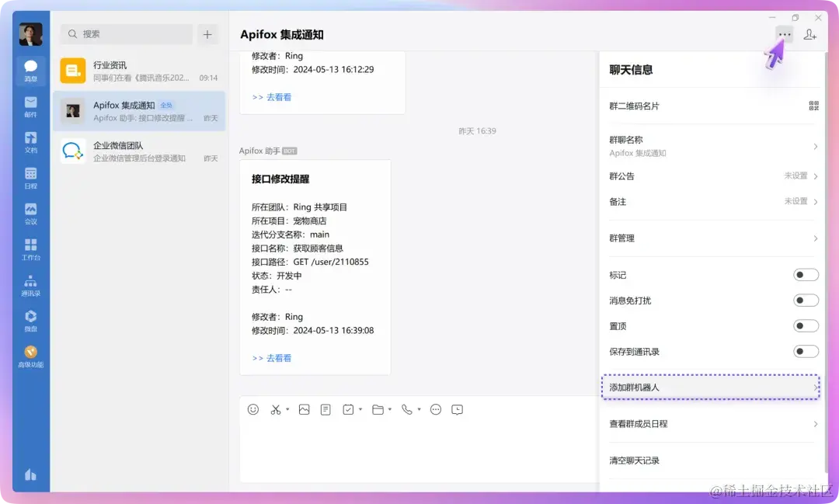Open the 群二维码名片 QR code icon
The height and width of the screenshot is (504, 839).
[813, 106]
